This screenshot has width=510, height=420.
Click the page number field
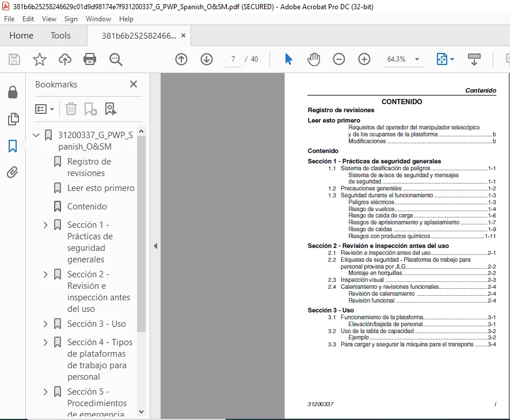233,59
